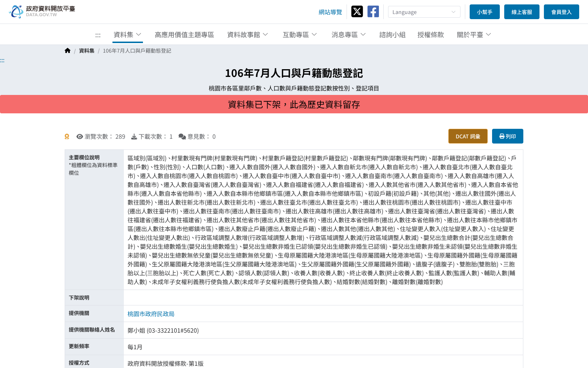The height and width of the screenshot is (368, 588).
Task: Click the 授權方式 row label
Action: (x=79, y=363)
